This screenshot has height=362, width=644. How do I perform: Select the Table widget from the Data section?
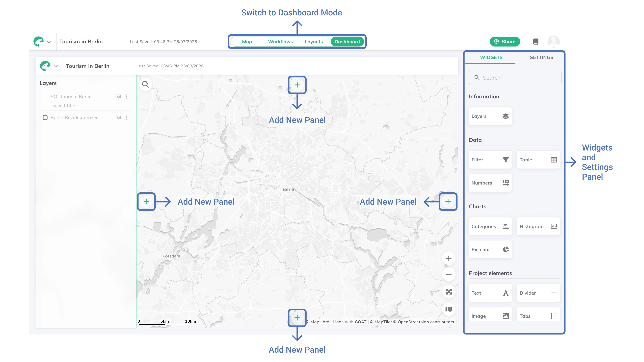[x=538, y=160]
